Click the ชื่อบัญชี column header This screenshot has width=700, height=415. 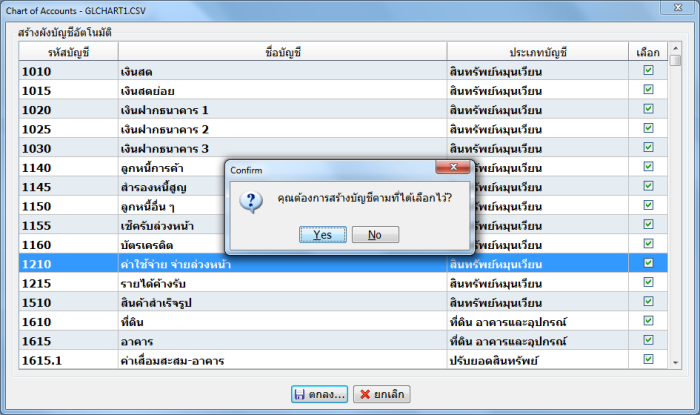(281, 52)
